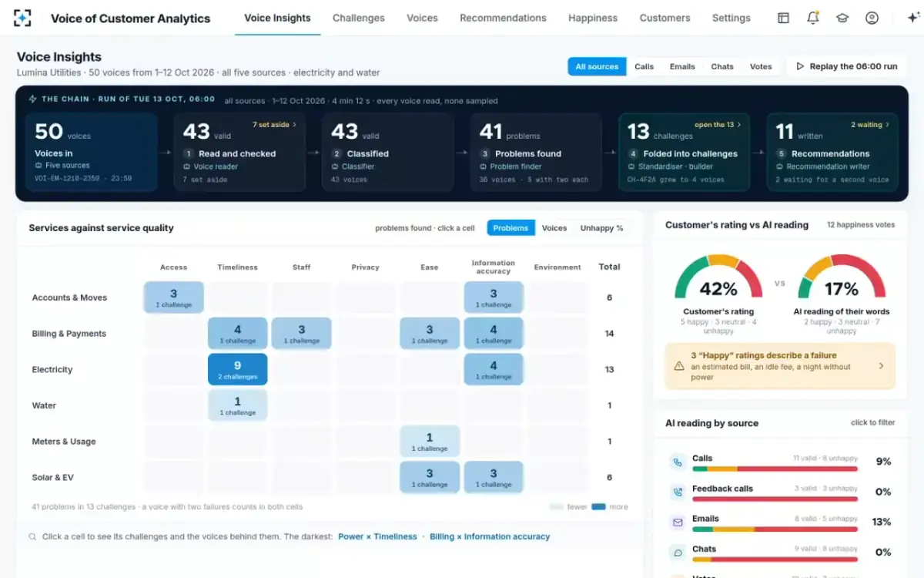Click the warning triangle icon in happy ratings alert

(678, 367)
